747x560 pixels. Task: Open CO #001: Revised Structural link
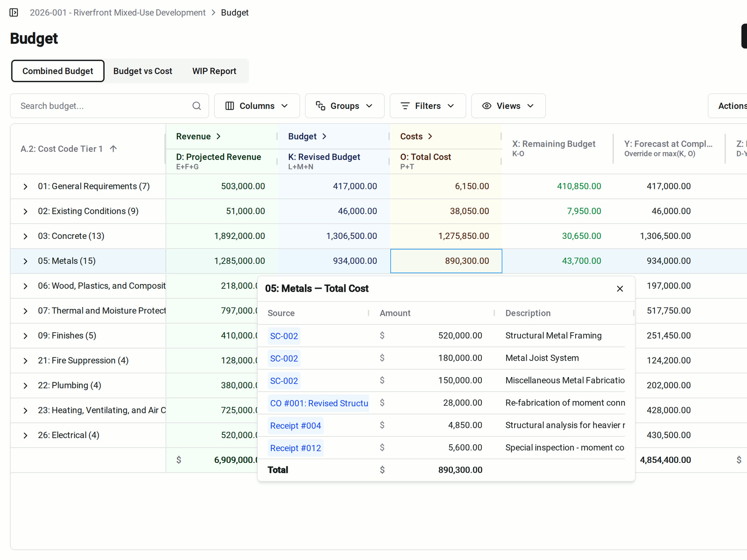pyautogui.click(x=319, y=403)
